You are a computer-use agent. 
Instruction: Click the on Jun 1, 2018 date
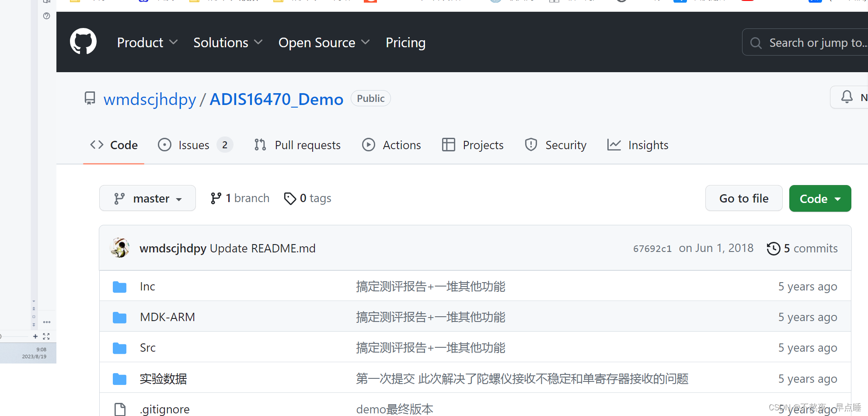(x=716, y=248)
